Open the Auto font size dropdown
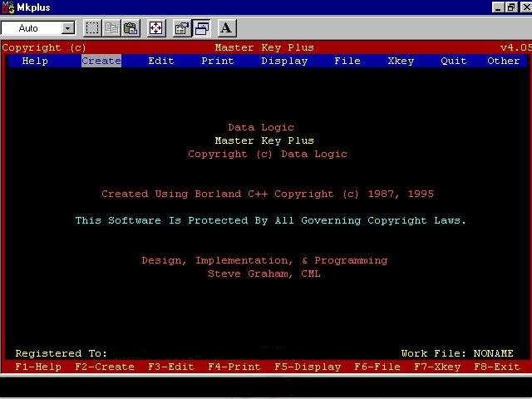Screen dimensions: 532x399 pos(68,28)
